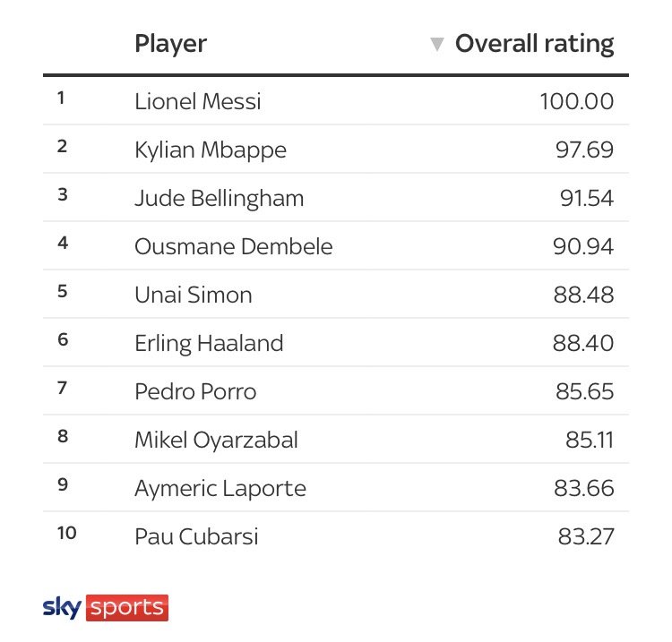Click the 88.40 rating value

583,343
